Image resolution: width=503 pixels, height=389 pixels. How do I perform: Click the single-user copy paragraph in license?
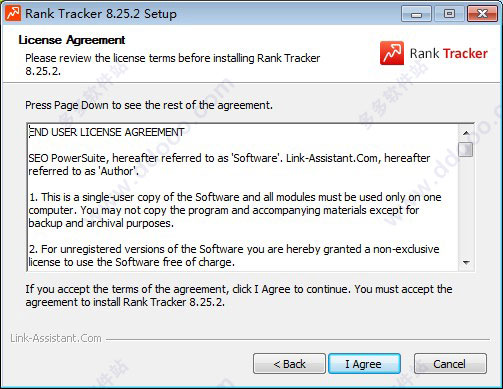tap(235, 210)
